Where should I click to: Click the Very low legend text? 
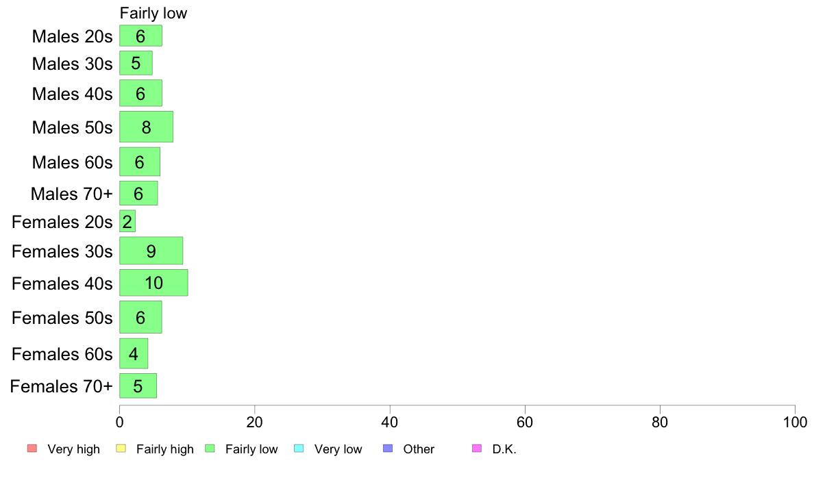click(338, 449)
